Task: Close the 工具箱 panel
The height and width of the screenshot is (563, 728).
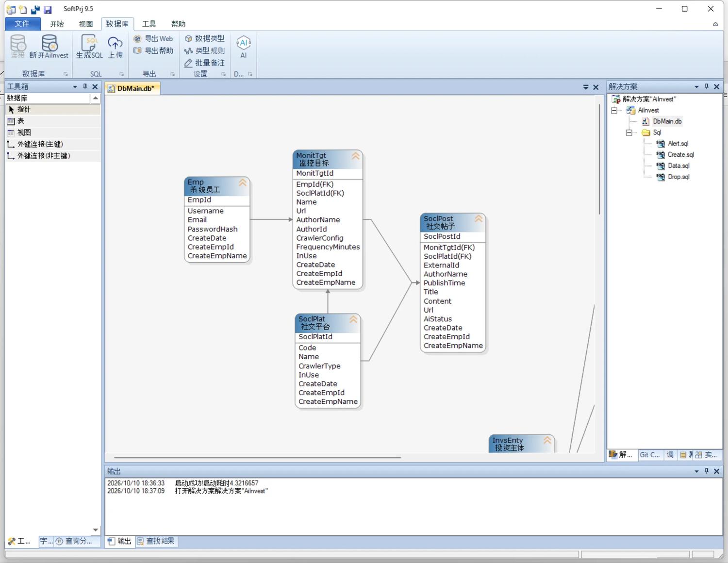Action: point(95,87)
